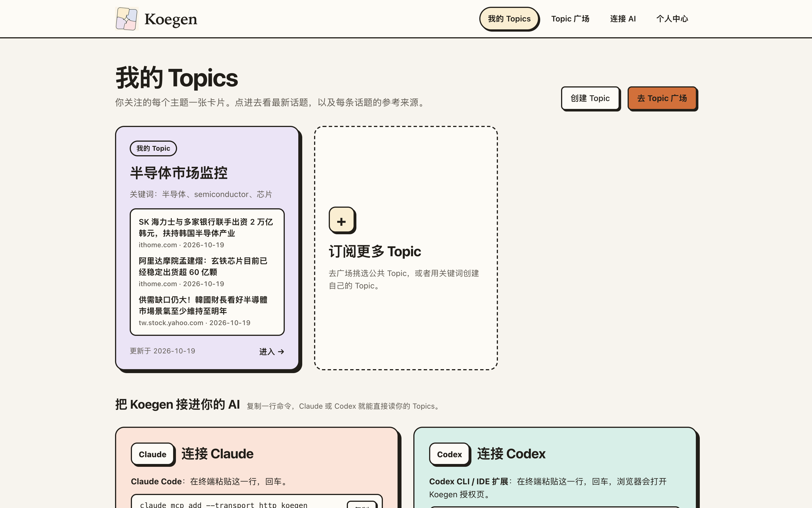The width and height of the screenshot is (812, 508).
Task: Click the 连接 Claude heading
Action: tap(217, 454)
